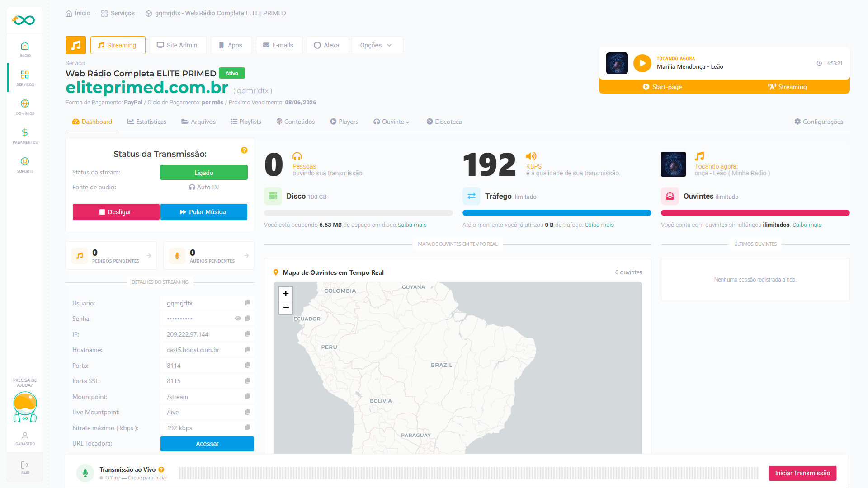Copy the Live Mountpoint /live value
Image resolution: width=868 pixels, height=488 pixels.
pyautogui.click(x=248, y=412)
